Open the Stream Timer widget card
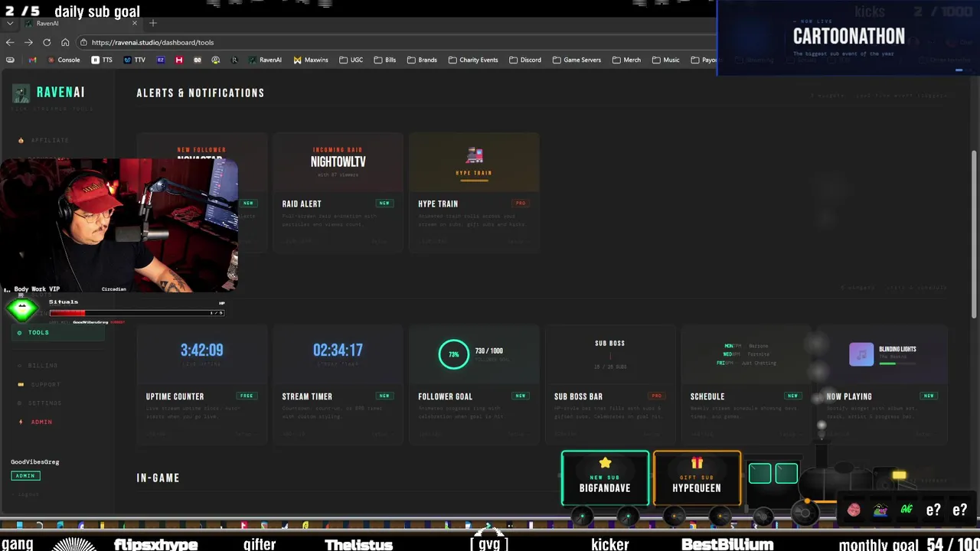 point(338,385)
